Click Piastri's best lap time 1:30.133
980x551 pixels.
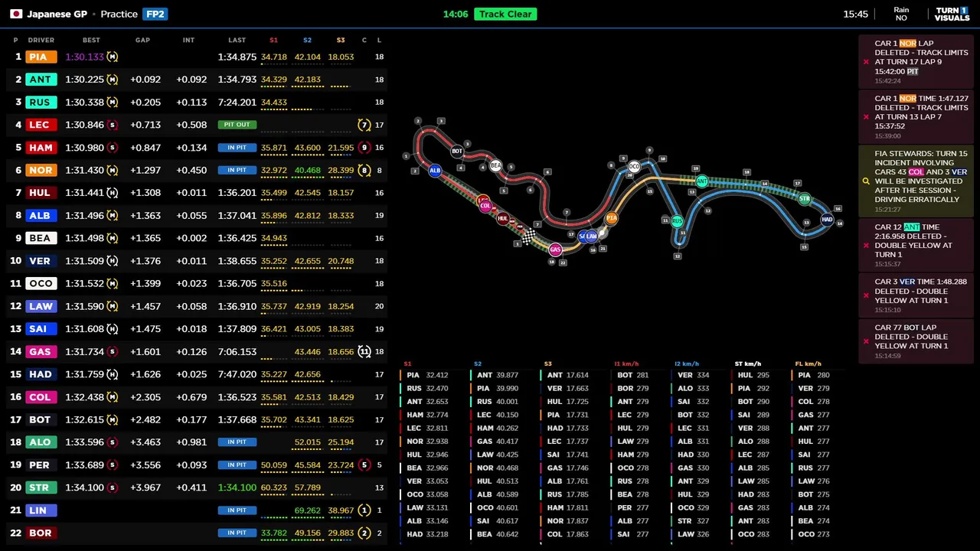[84, 57]
